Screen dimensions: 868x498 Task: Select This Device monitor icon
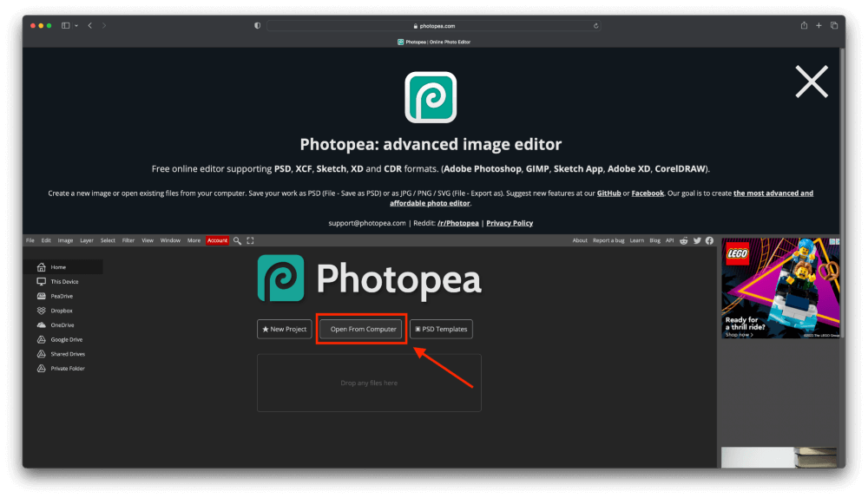click(41, 282)
